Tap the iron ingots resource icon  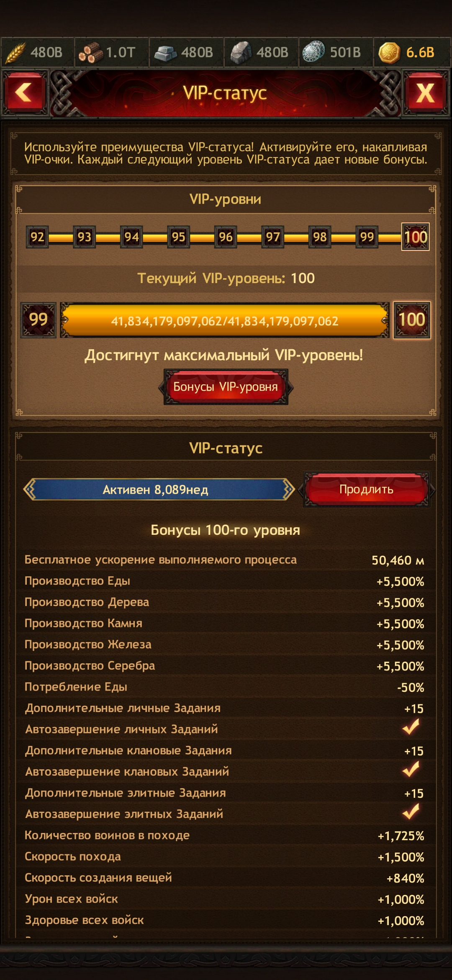click(165, 53)
